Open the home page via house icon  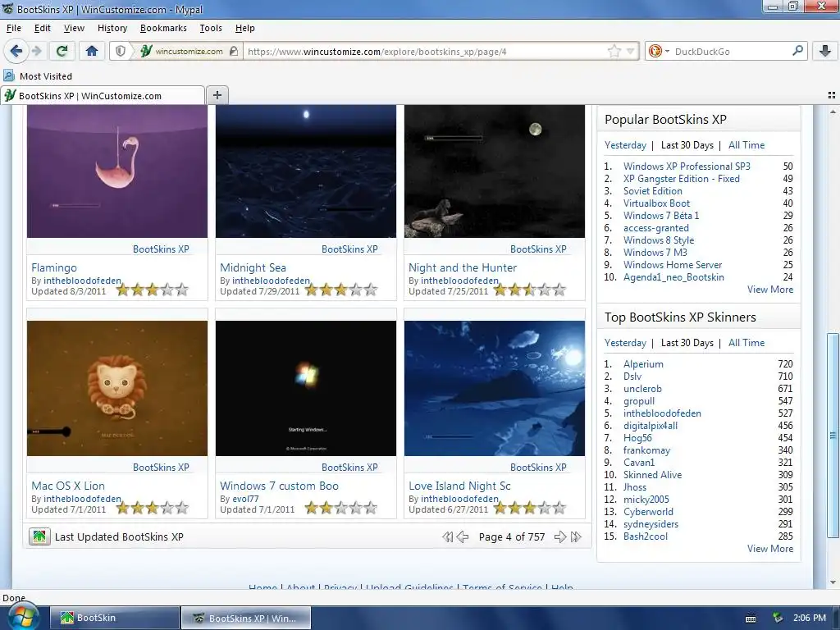[x=92, y=51]
